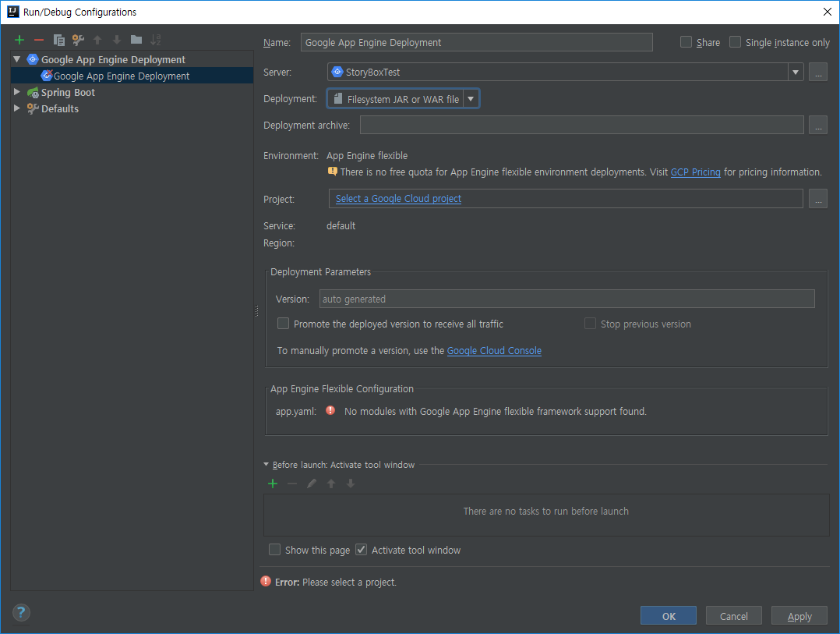Move the before-launch task up
This screenshot has width=840, height=634.
pos(331,484)
